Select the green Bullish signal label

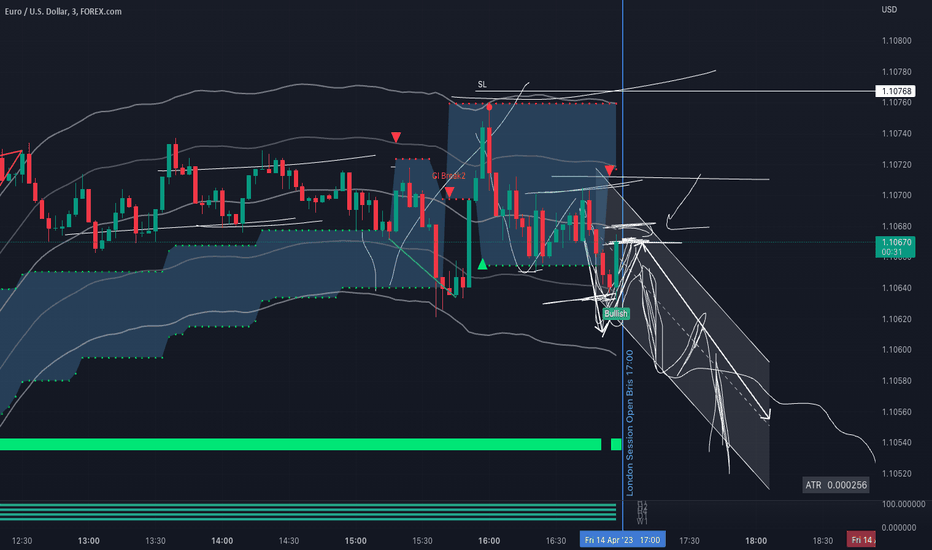[616, 313]
